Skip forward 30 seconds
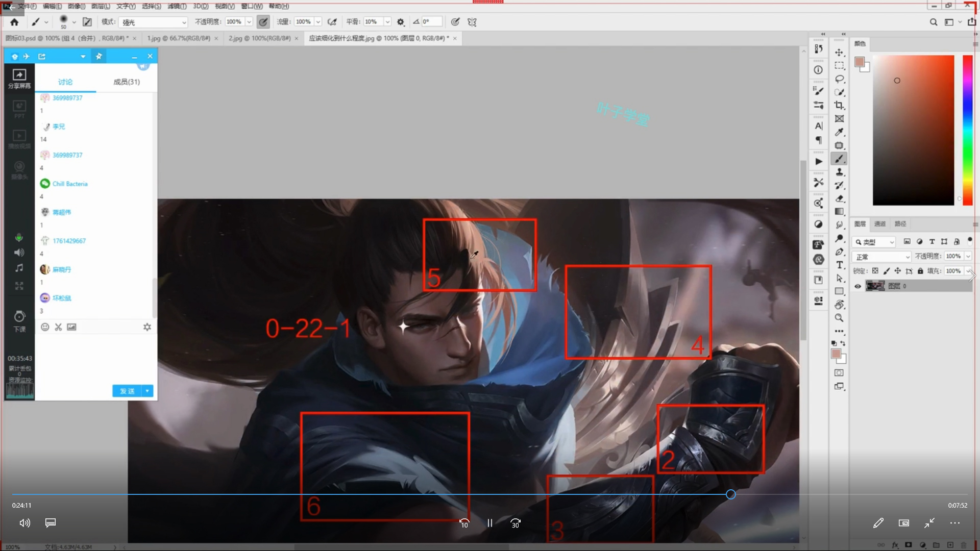Viewport: 980px width, 551px height. point(516,523)
